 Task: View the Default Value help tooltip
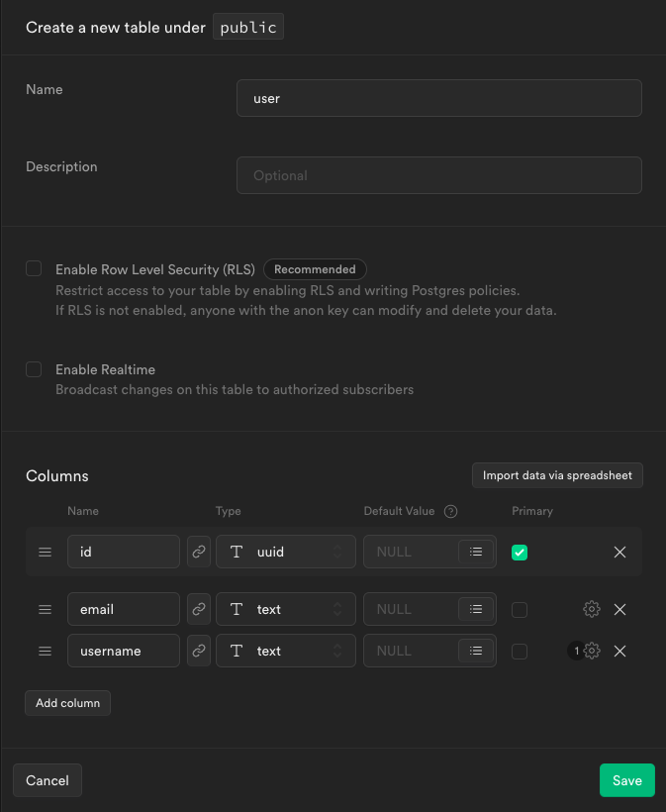coord(450,511)
